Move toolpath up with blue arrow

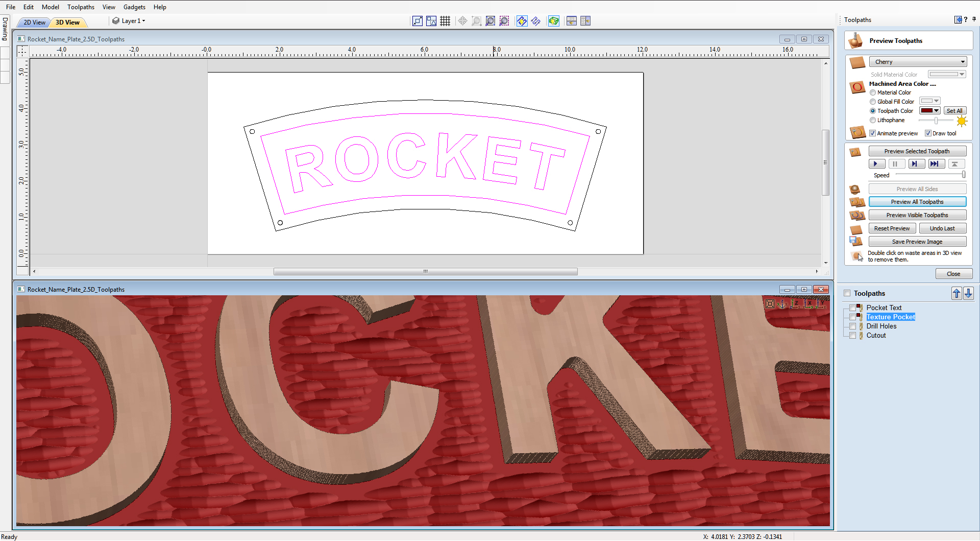click(957, 293)
